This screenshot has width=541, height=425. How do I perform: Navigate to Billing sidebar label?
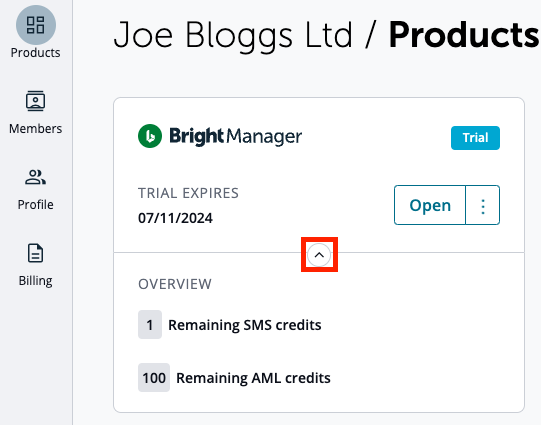(x=36, y=281)
